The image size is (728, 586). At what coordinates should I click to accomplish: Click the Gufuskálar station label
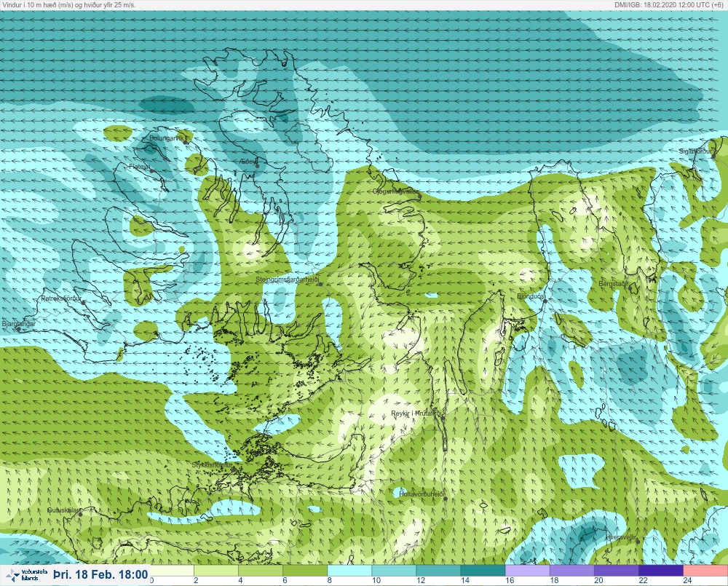pyautogui.click(x=64, y=510)
